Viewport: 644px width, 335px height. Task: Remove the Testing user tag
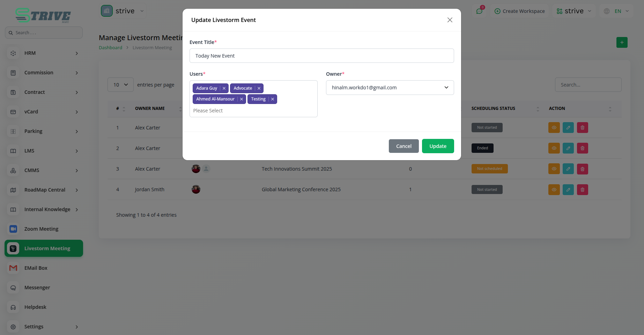pos(273,99)
